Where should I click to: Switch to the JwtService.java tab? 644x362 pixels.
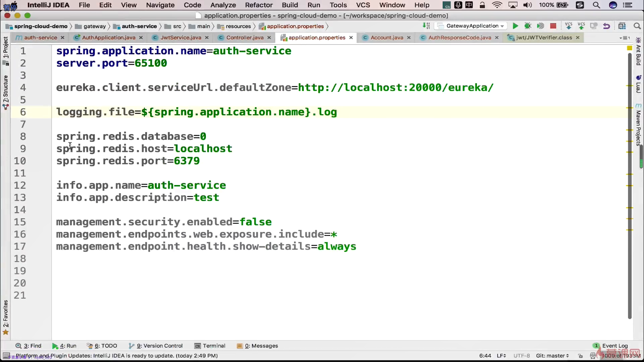click(x=180, y=38)
